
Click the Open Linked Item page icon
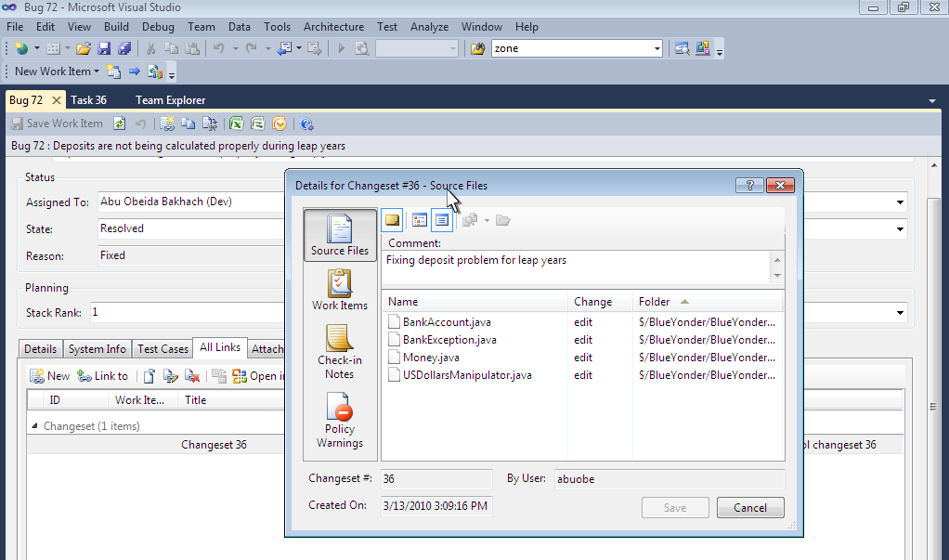tap(149, 376)
